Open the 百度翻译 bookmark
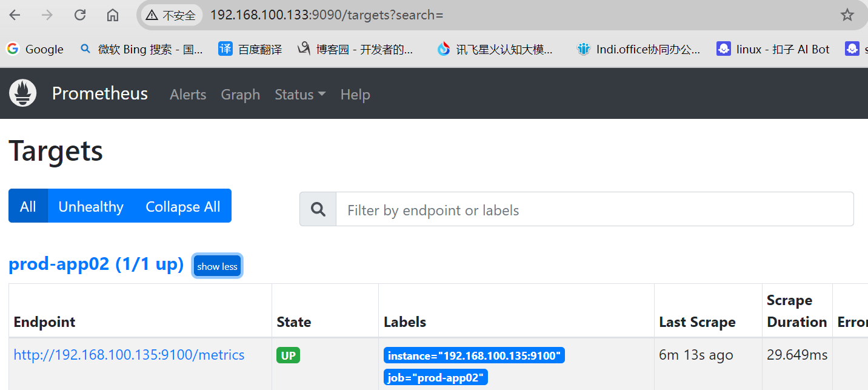868x390 pixels. 250,49
